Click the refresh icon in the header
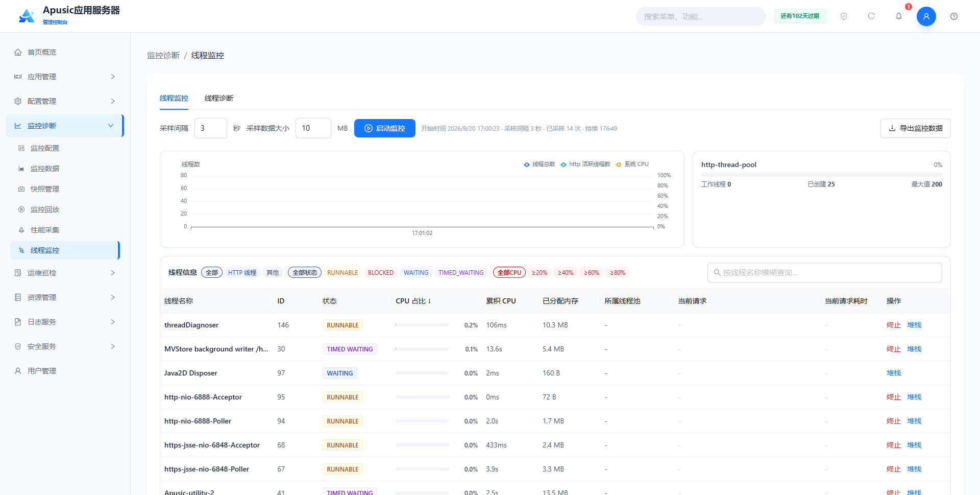The width and height of the screenshot is (980, 495). [x=871, y=16]
